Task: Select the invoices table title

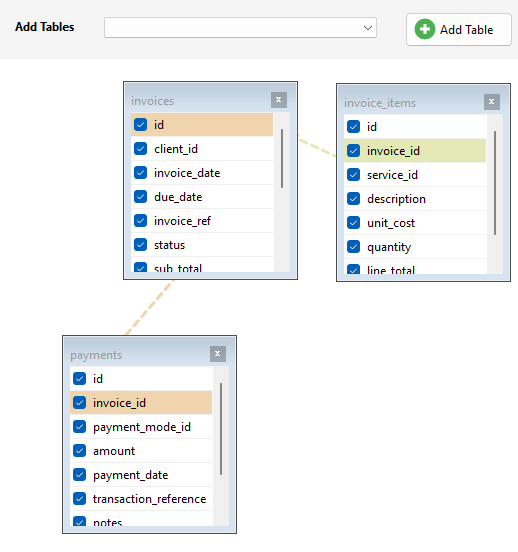Action: pos(152,101)
